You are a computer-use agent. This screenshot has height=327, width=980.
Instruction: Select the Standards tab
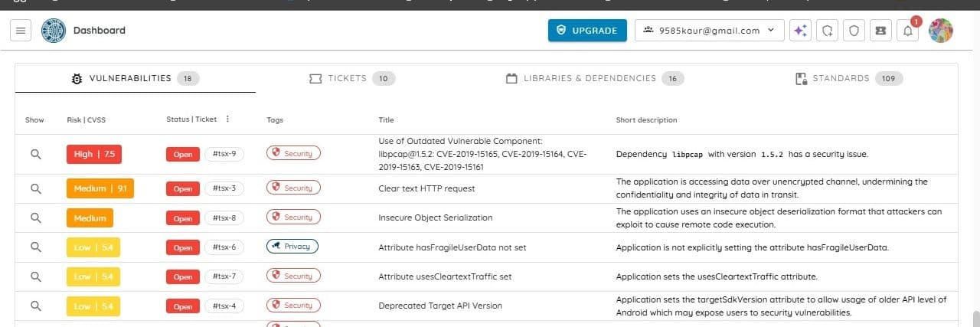tap(849, 78)
